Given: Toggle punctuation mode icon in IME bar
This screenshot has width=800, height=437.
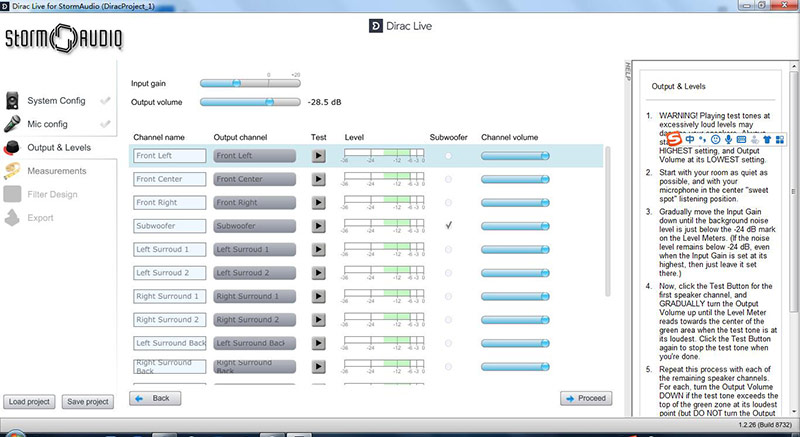Looking at the screenshot, I should point(703,139).
